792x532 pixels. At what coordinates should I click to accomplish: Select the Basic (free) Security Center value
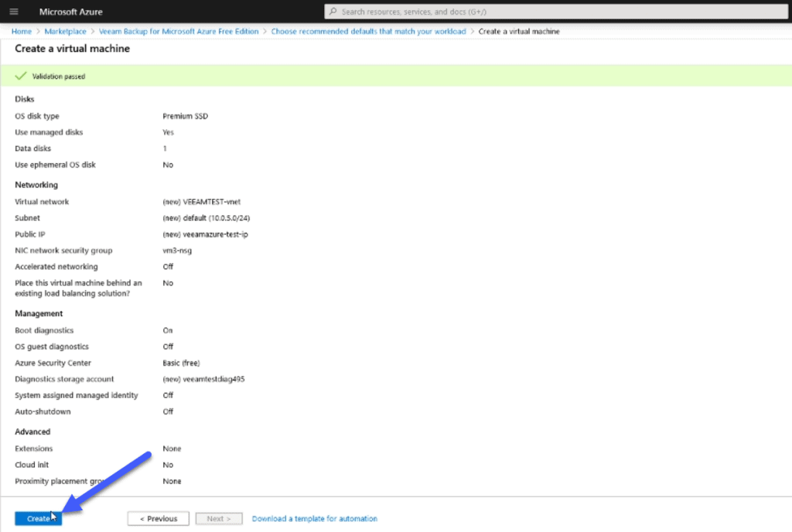pyautogui.click(x=181, y=363)
